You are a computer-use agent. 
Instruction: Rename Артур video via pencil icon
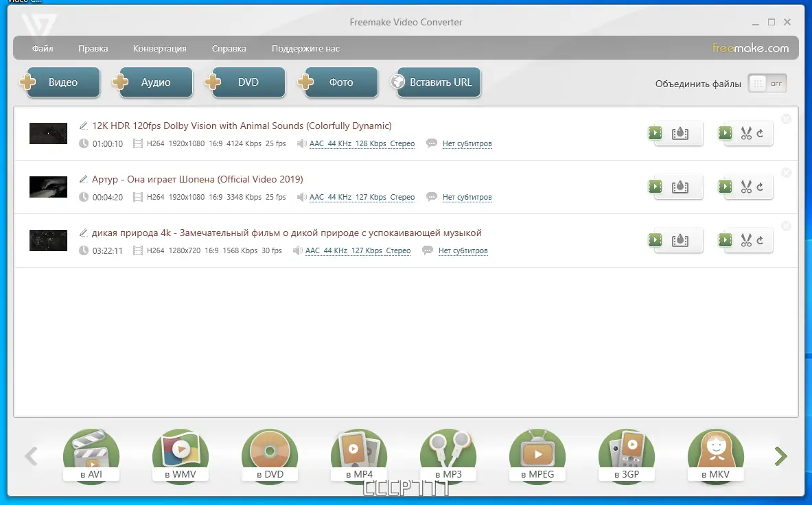(83, 179)
